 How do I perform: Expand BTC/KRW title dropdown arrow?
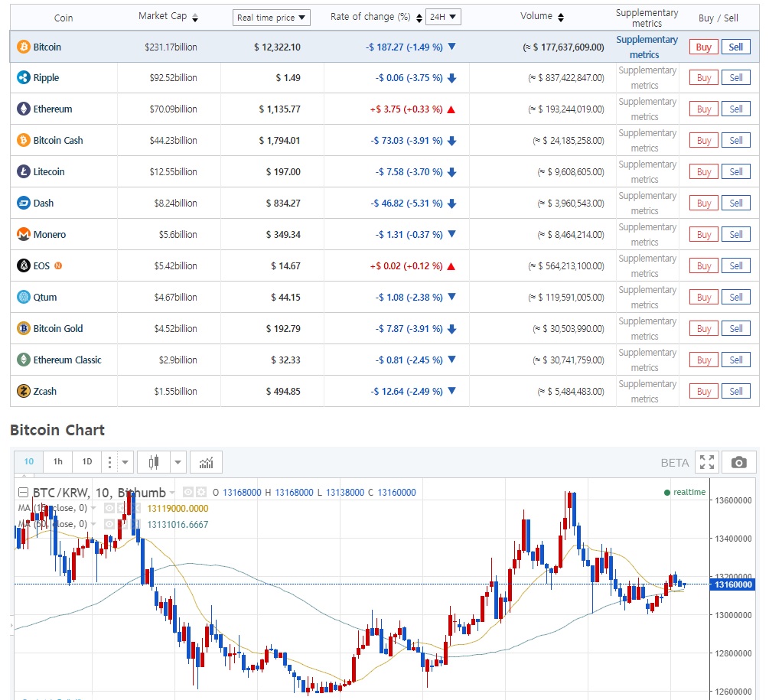pyautogui.click(x=172, y=493)
